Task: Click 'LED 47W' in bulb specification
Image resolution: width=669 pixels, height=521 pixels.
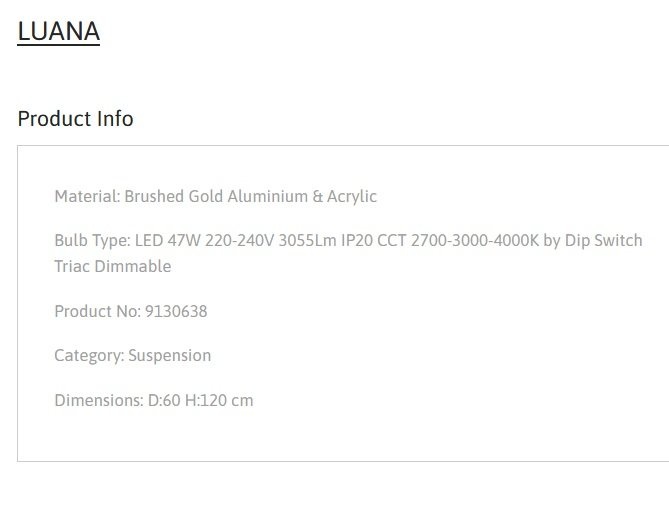Action: coord(168,241)
